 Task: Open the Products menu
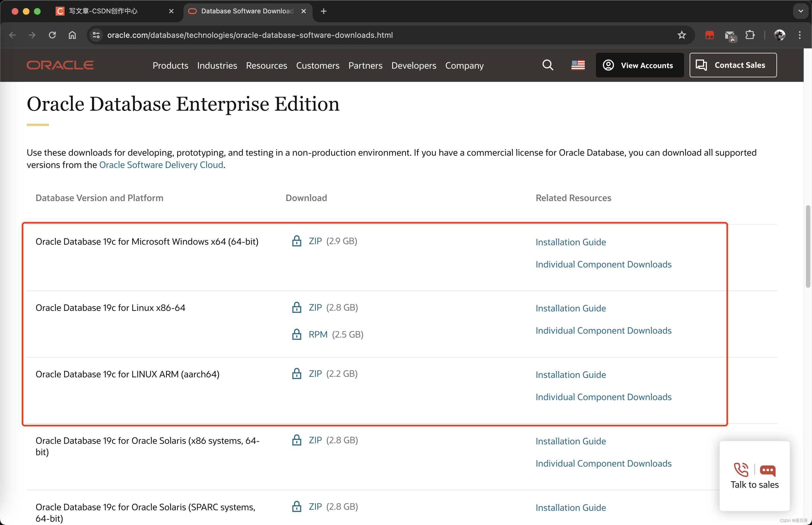170,65
